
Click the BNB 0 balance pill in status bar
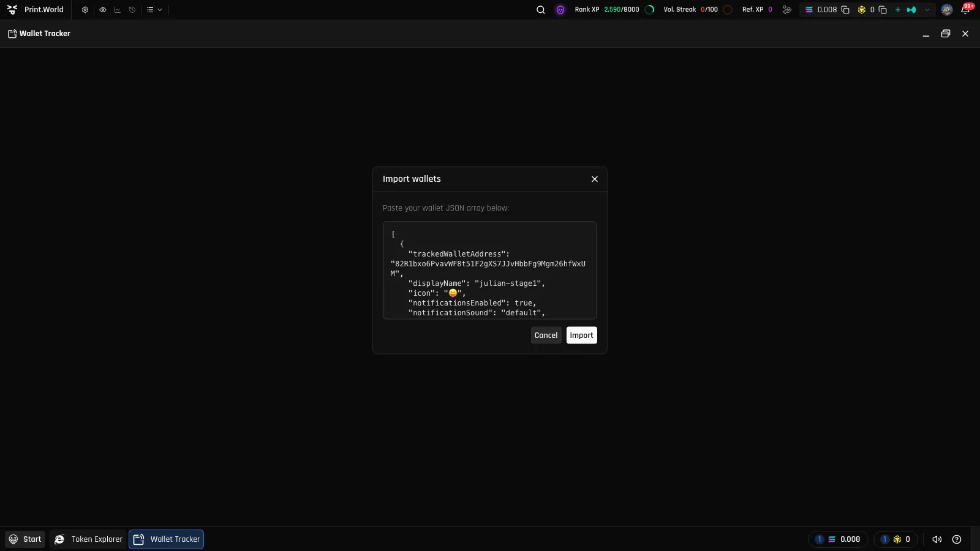point(895,539)
